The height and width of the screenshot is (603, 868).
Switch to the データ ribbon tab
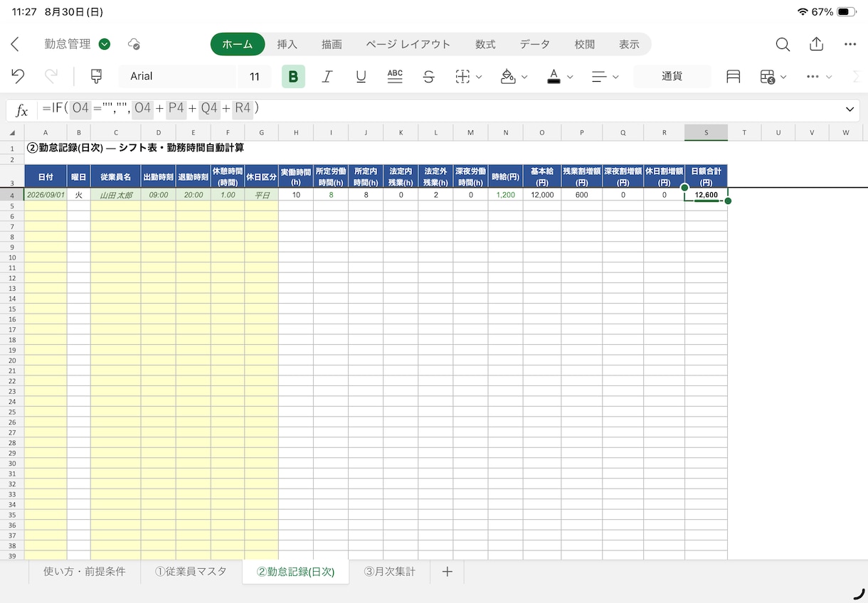(534, 44)
